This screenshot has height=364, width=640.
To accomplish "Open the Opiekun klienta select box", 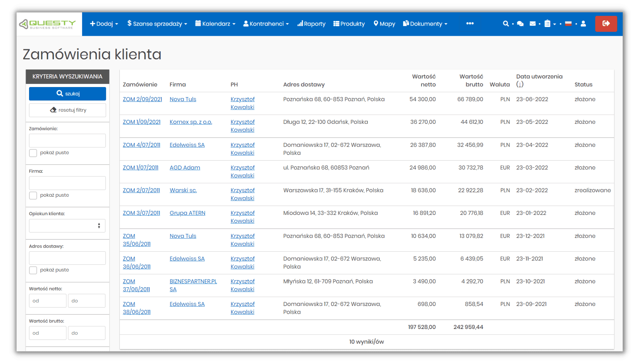I will point(67,226).
